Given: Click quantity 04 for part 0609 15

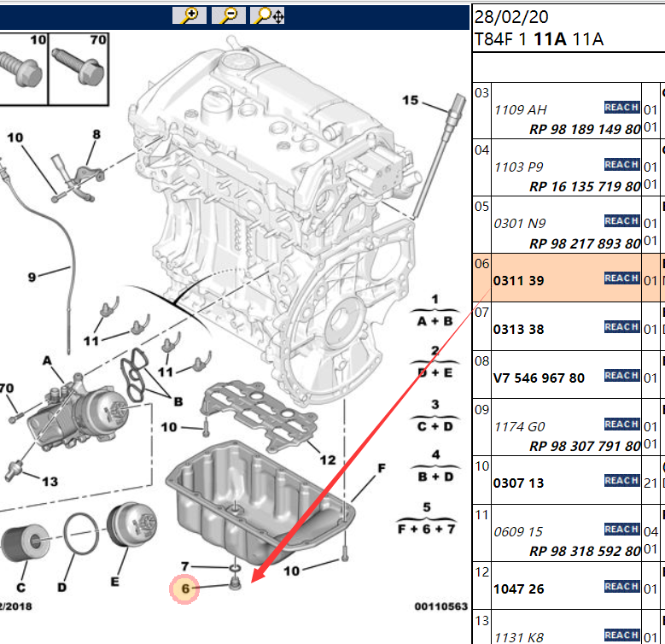Looking at the screenshot, I should [650, 531].
